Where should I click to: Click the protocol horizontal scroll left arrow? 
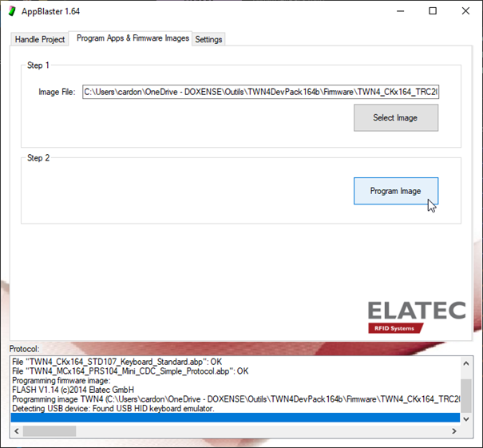coord(17,431)
